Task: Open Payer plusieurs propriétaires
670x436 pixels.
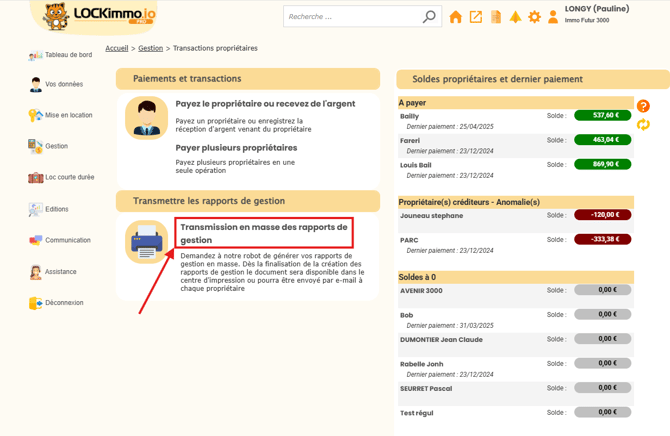Action: click(x=236, y=148)
